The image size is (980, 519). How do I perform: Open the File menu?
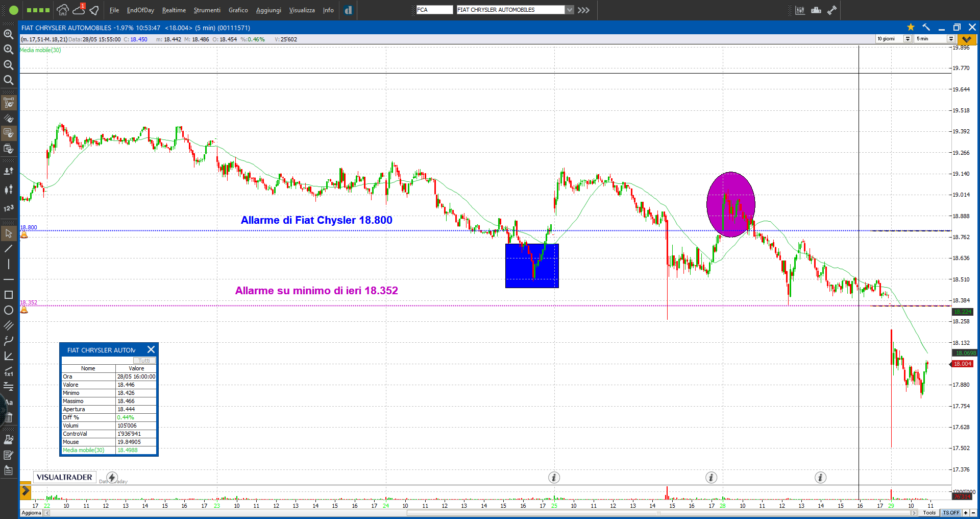[x=114, y=10]
